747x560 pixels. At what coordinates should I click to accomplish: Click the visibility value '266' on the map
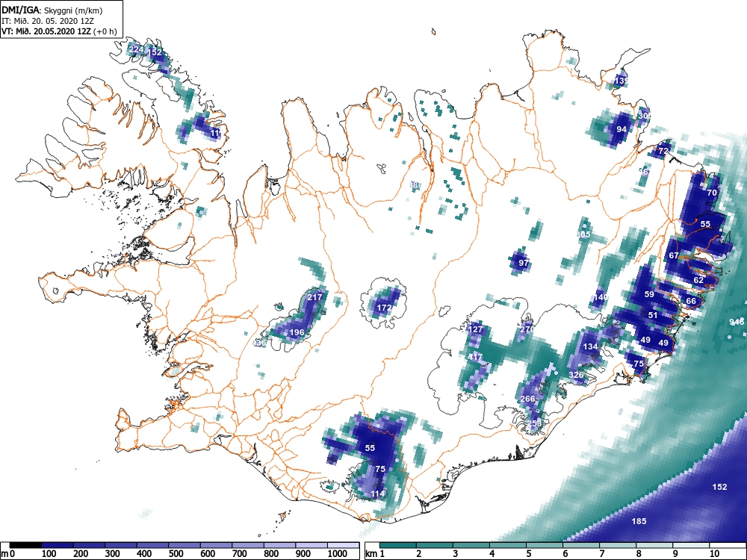pyautogui.click(x=527, y=399)
